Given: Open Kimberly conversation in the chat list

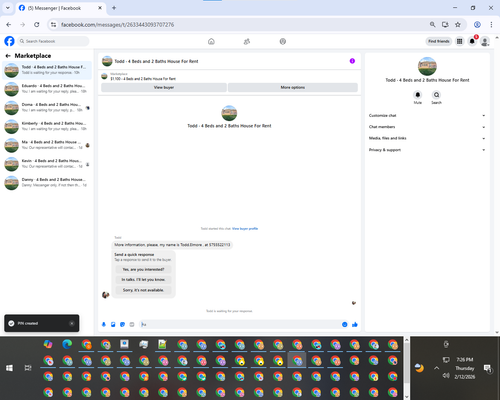Looking at the screenshot, I should pos(47,126).
